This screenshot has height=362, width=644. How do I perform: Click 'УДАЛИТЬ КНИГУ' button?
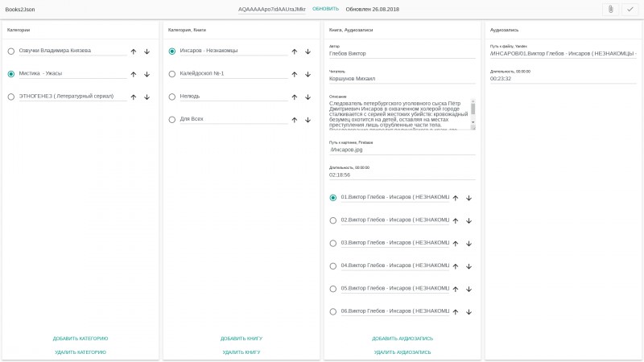[242, 352]
